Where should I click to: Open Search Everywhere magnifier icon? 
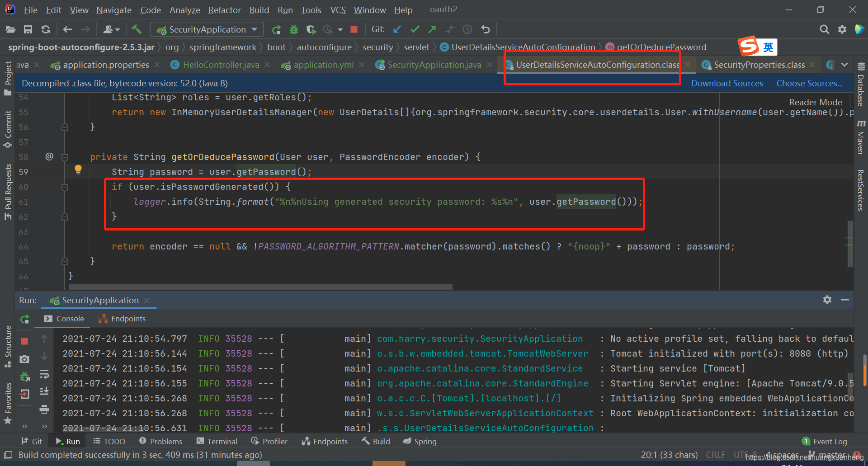pos(824,29)
